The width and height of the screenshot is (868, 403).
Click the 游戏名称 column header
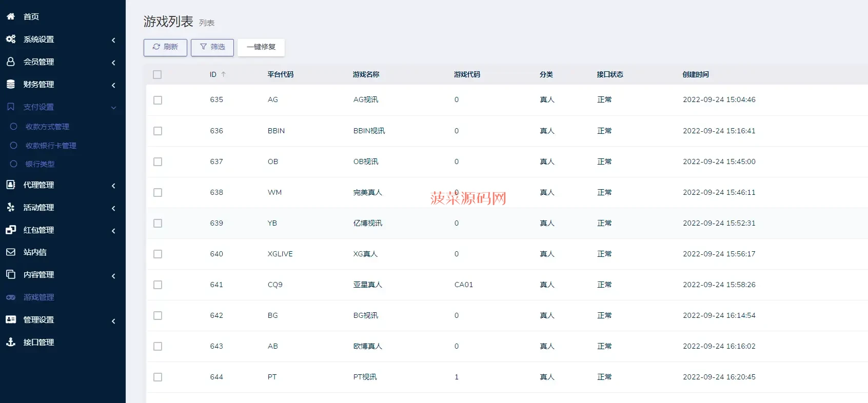point(366,74)
